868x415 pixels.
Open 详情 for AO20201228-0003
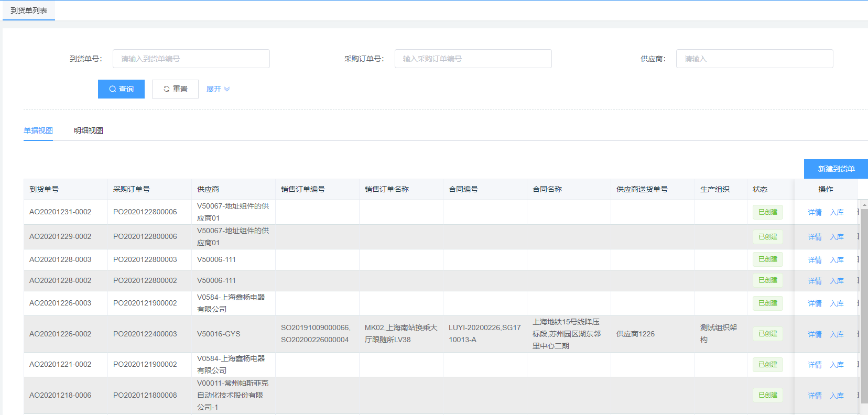pos(815,260)
